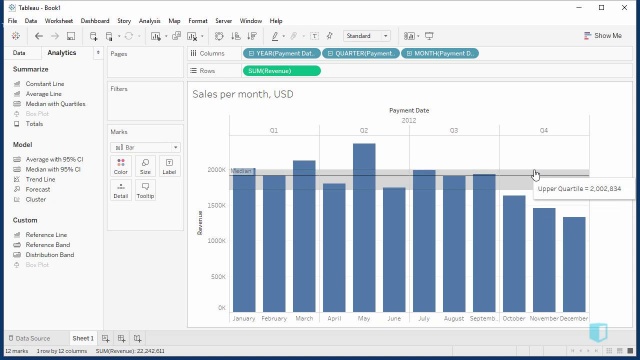Select Forecast model item
Screen dimensions: 640x360
(x=38, y=189)
